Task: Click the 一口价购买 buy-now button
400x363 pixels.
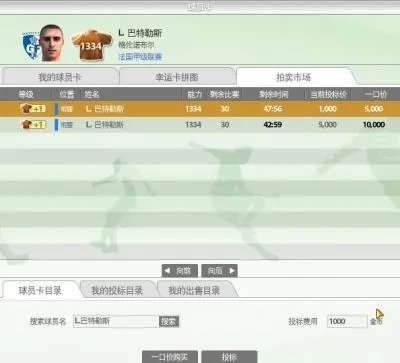Action: pos(170,357)
